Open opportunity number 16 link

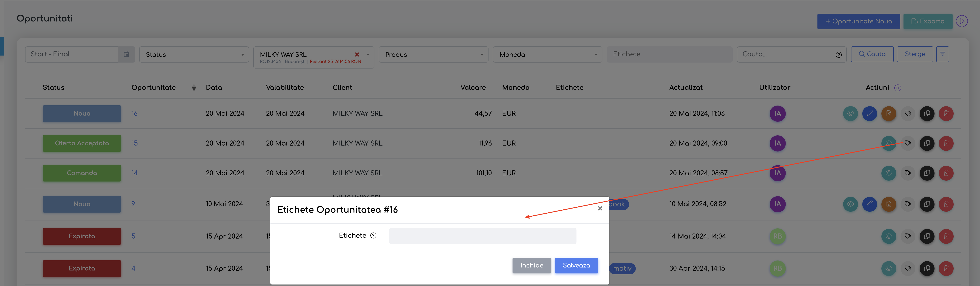point(134,113)
